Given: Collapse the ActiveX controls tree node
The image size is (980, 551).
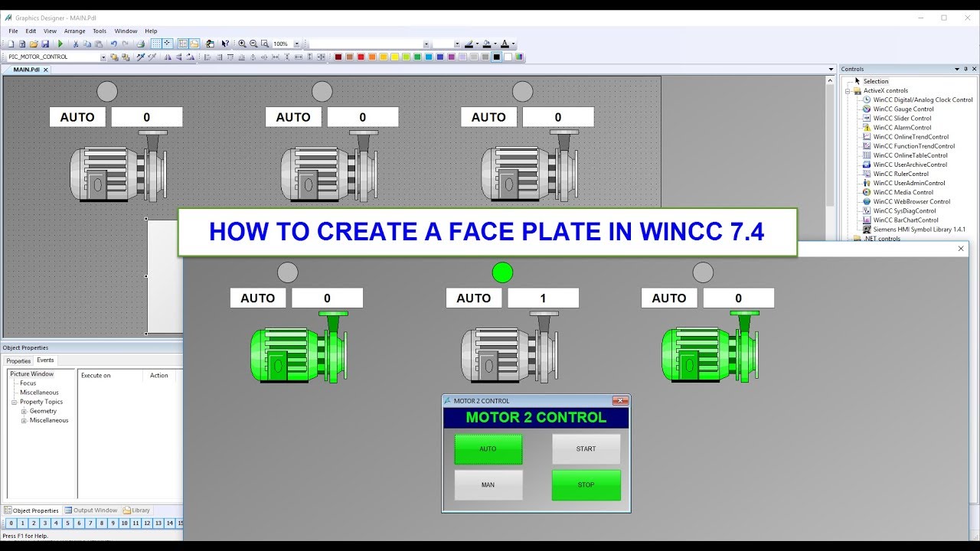Looking at the screenshot, I should [848, 90].
